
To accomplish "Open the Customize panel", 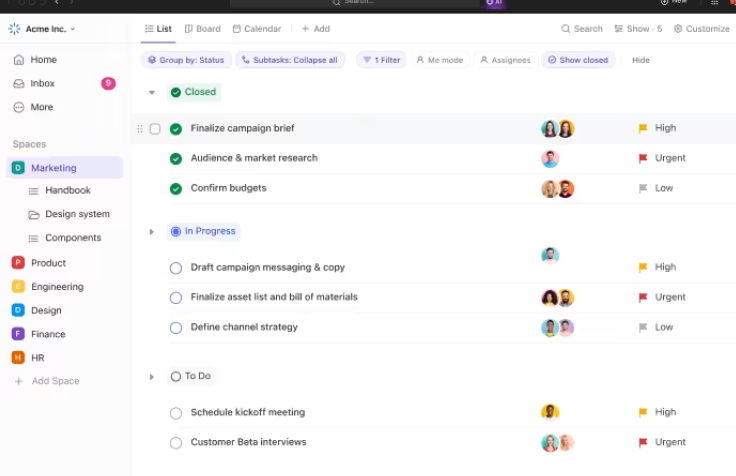I will point(702,29).
